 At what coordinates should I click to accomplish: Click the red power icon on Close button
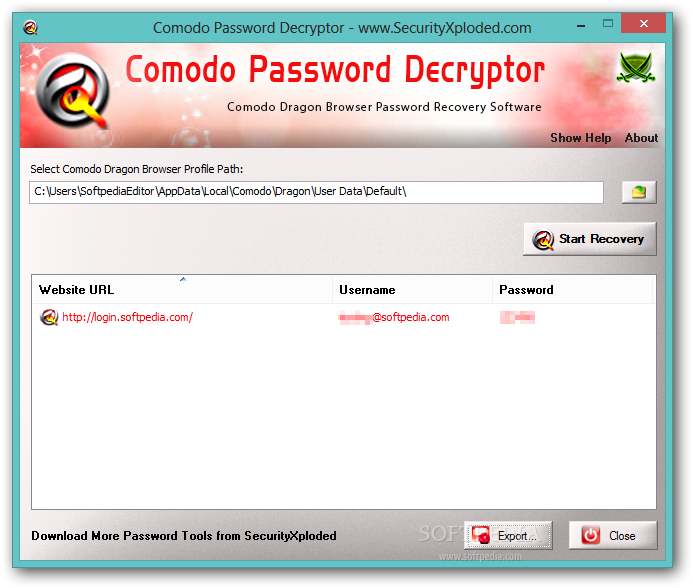click(x=590, y=535)
